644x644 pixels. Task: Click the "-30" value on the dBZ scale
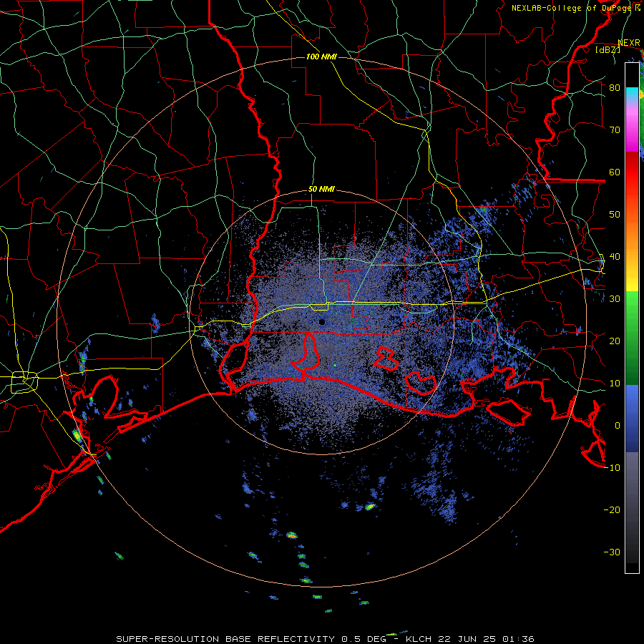[612, 552]
